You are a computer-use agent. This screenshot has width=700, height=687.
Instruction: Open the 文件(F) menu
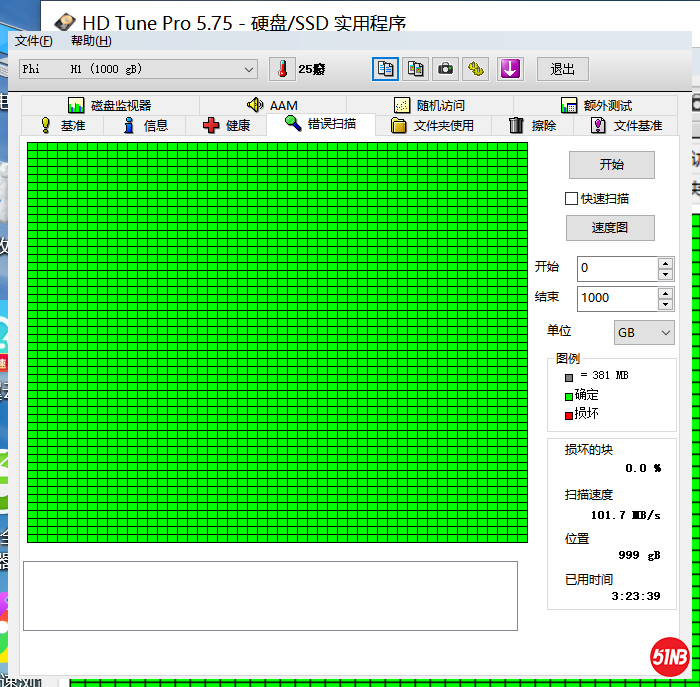pos(33,41)
